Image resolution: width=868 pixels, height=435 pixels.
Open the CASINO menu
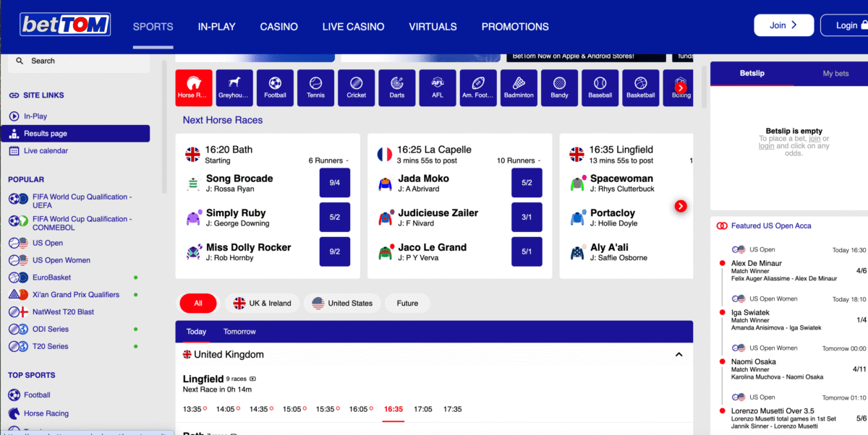279,27
